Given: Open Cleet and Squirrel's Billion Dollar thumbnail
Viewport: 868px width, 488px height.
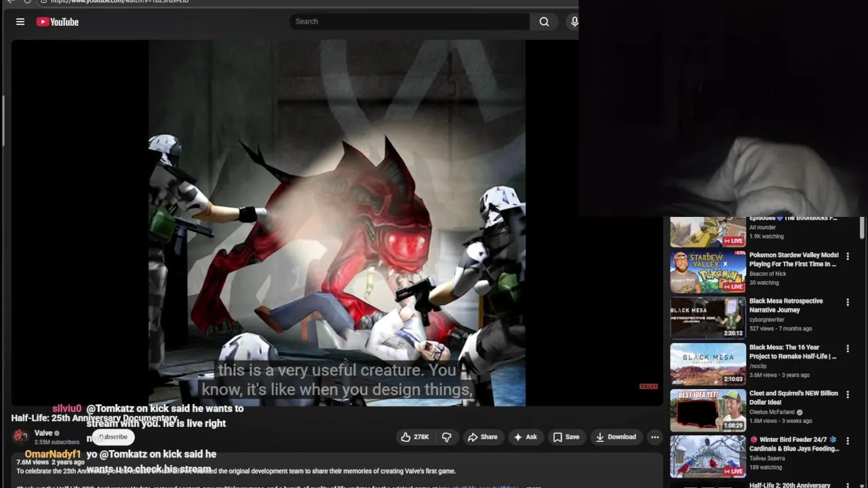Looking at the screenshot, I should [708, 410].
